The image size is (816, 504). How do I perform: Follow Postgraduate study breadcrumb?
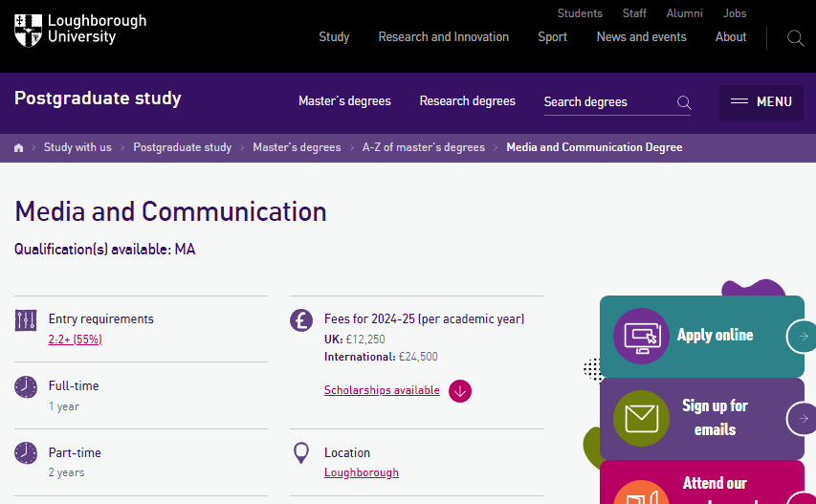pos(182,147)
